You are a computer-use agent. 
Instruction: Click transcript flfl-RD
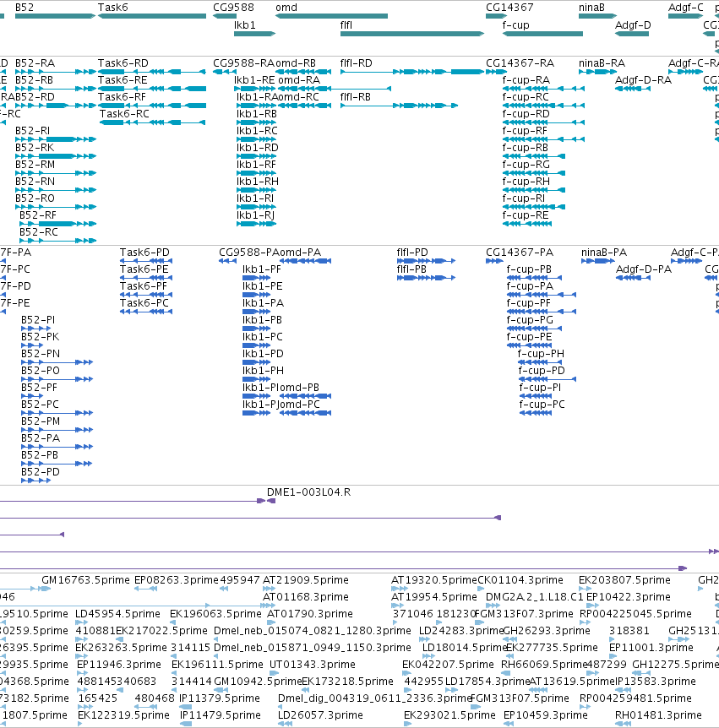[x=412, y=72]
